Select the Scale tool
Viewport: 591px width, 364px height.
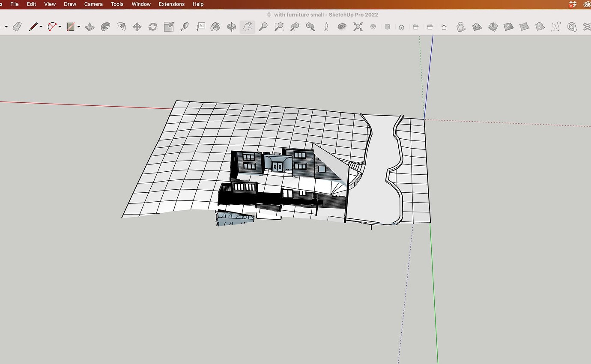(168, 27)
